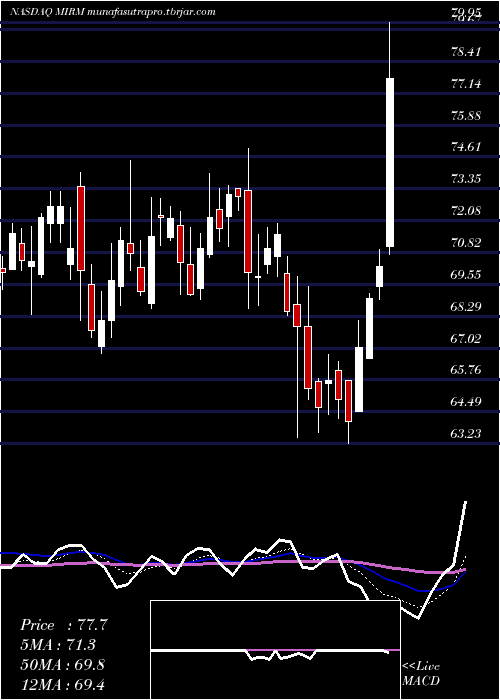Click the 72.08 price axis label
The image size is (500, 700).
[466, 211]
